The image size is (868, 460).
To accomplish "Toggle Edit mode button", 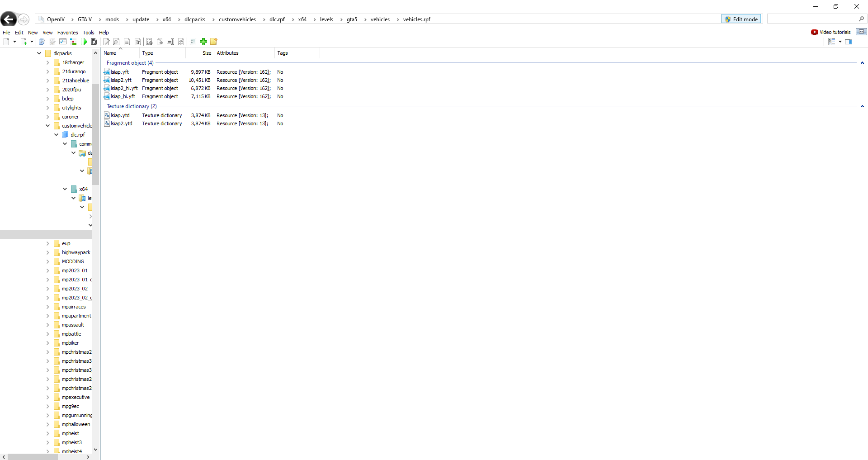I will (x=741, y=19).
